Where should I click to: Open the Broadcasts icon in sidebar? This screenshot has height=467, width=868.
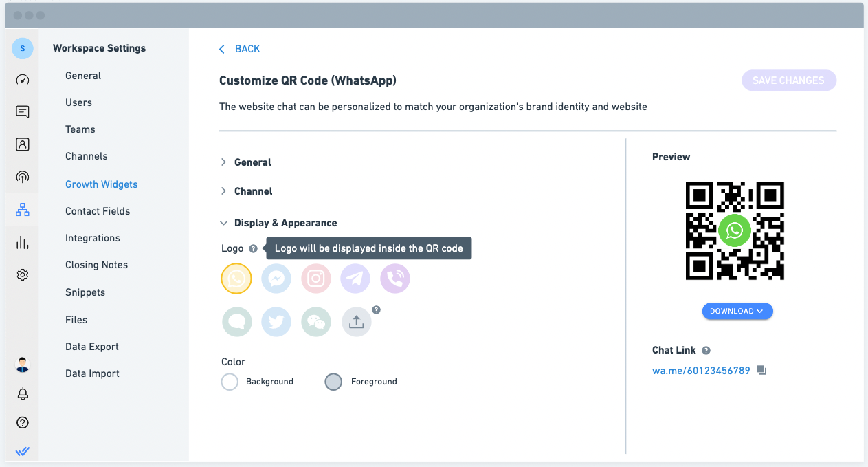coord(23,177)
